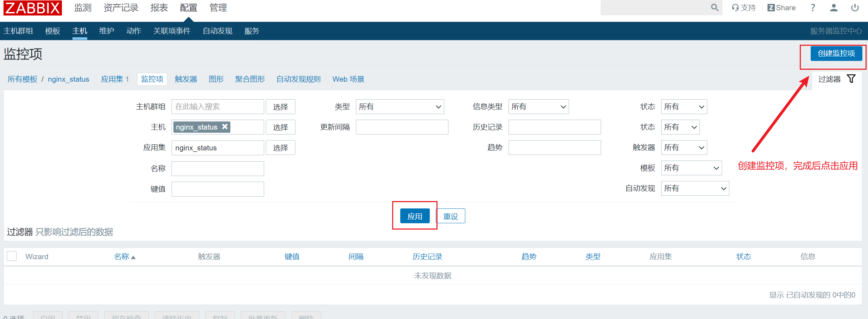
Task: Switch to the 聚合图形 tab
Action: [x=250, y=79]
